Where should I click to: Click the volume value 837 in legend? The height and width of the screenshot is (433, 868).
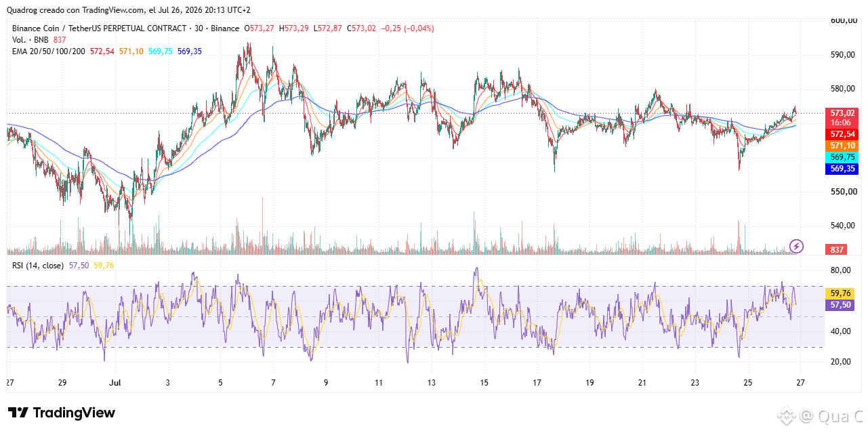click(60, 40)
